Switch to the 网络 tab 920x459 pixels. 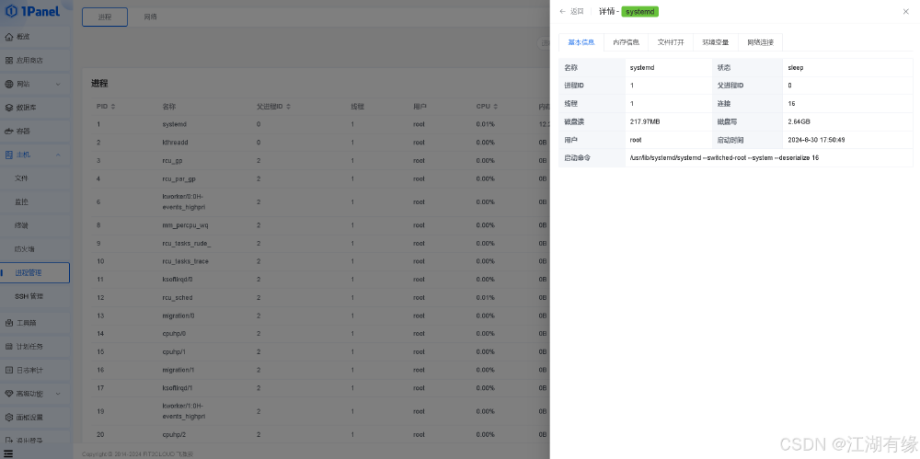tap(151, 17)
